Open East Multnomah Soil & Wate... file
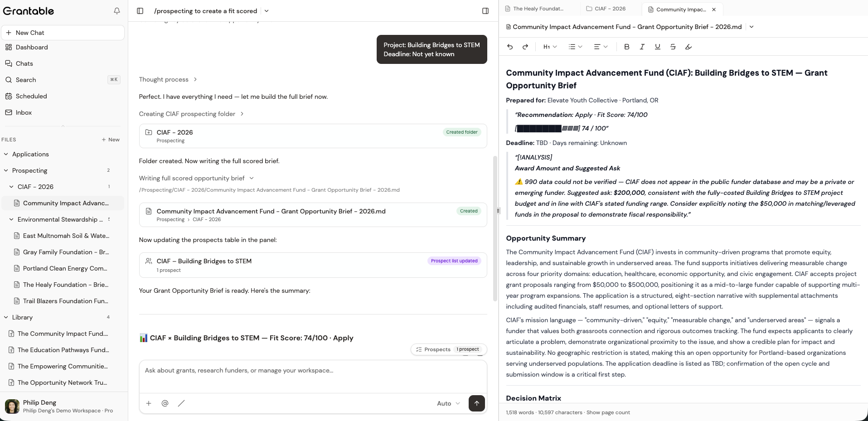868x421 pixels. pos(63,236)
